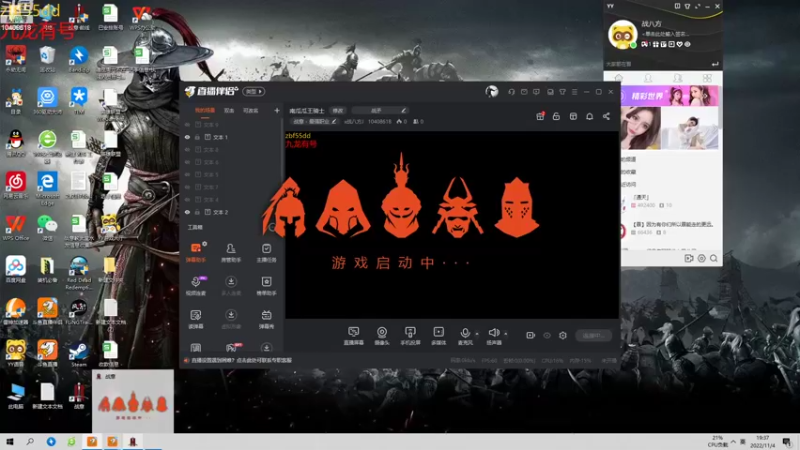This screenshot has height=450, width=800.
Task: Click the customer service help link at the bottom
Action: tap(241, 360)
